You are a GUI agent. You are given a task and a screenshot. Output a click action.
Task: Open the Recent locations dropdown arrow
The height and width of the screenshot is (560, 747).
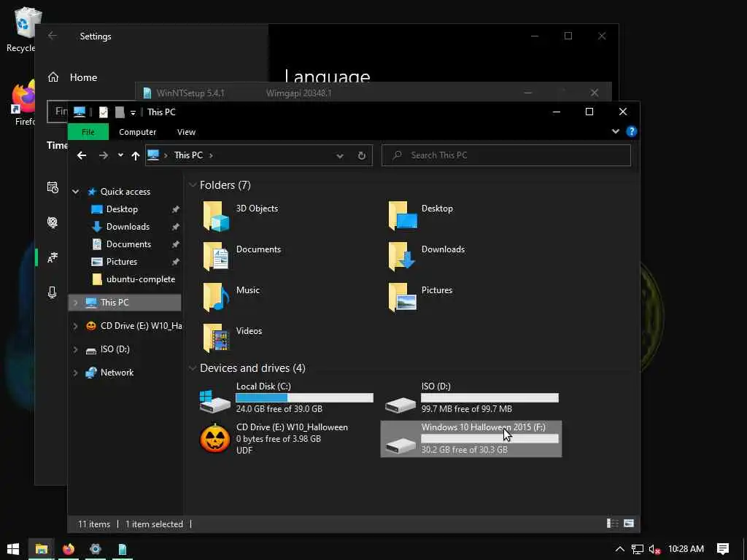coord(120,155)
